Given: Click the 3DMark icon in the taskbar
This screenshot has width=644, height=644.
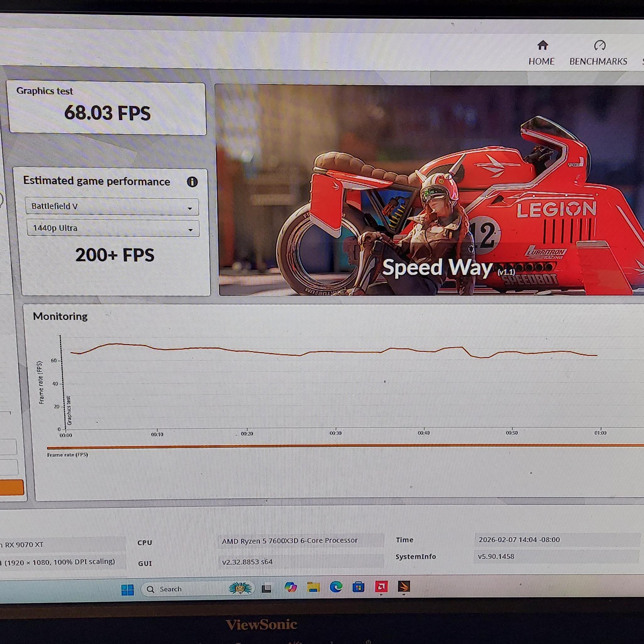Looking at the screenshot, I should (x=404, y=586).
